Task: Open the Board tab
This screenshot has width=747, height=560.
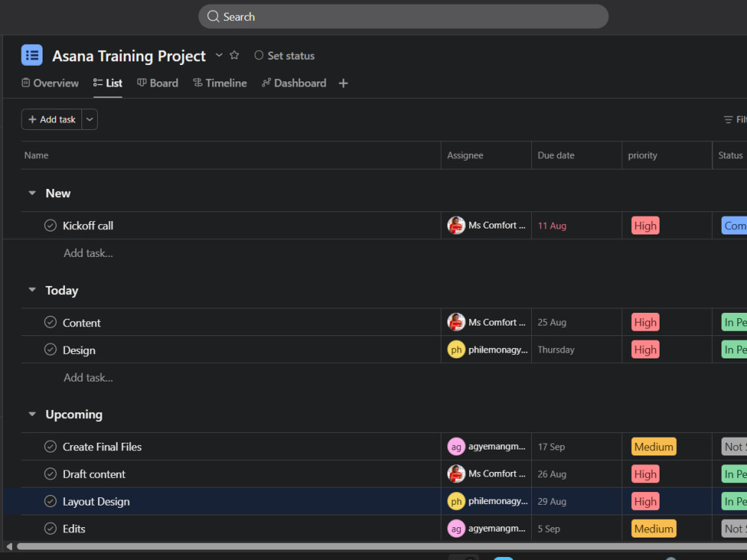Action: point(158,83)
